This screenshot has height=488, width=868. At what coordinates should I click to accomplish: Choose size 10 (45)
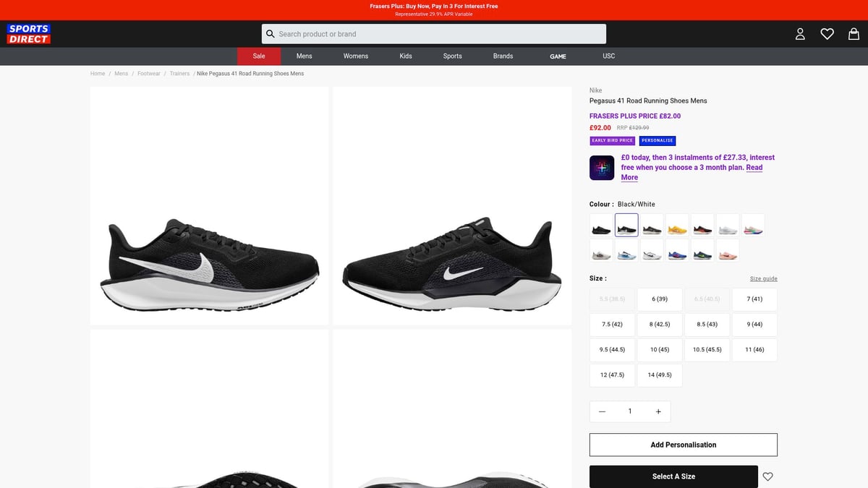[660, 350]
